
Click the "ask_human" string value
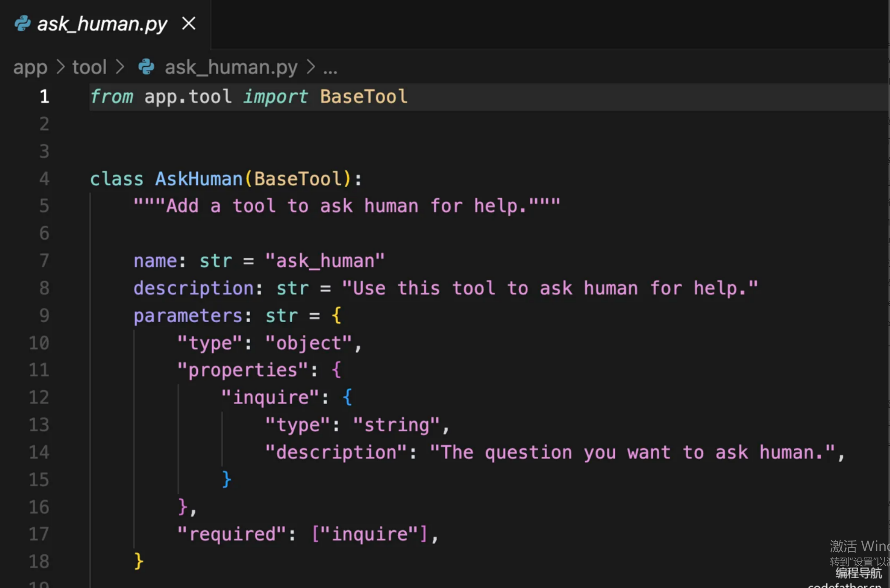324,261
